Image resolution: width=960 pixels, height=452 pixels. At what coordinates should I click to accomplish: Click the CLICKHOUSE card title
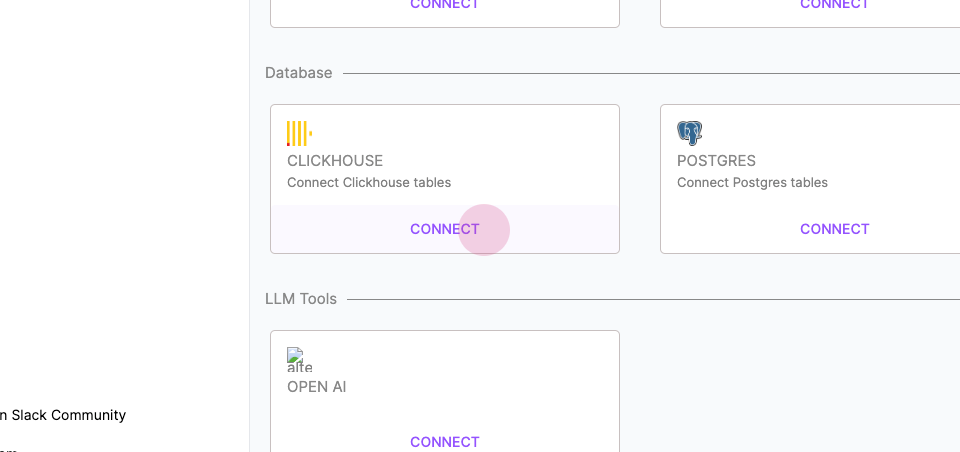coord(335,161)
